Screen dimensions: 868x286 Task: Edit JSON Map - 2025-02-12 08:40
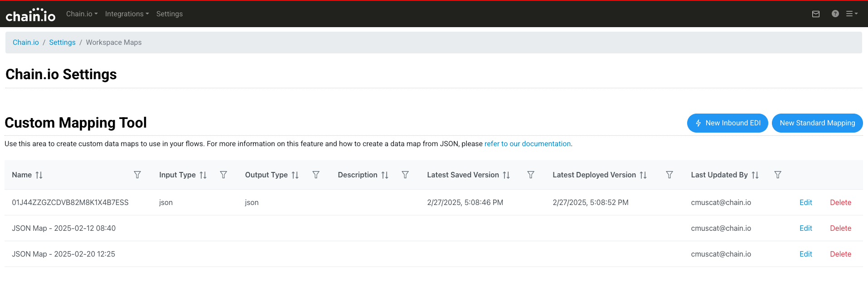click(x=805, y=229)
